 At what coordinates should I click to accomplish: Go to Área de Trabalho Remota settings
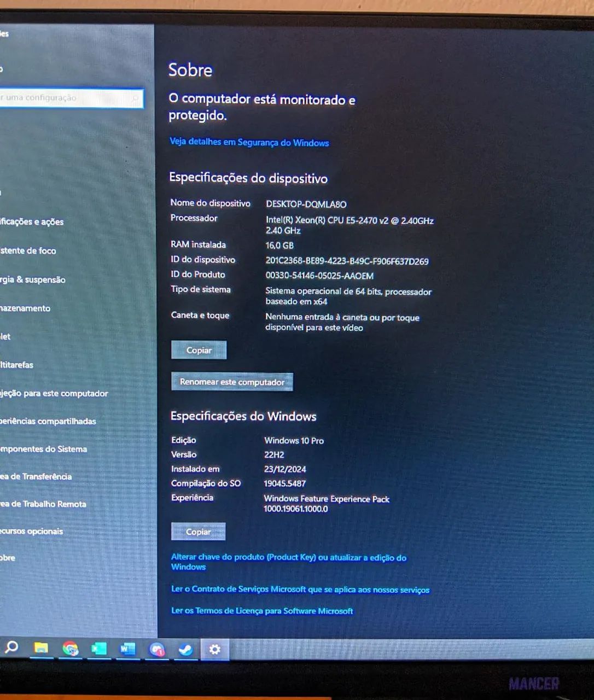pos(44,504)
